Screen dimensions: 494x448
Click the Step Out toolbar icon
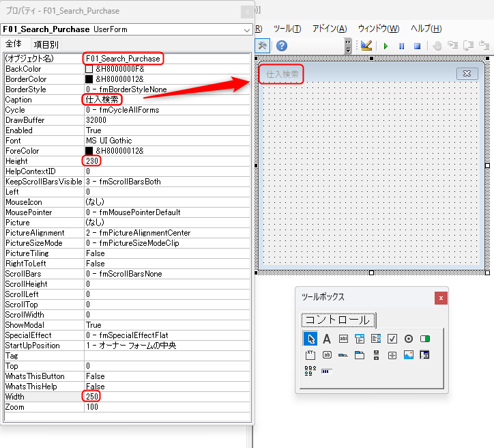pyautogui.click(x=484, y=46)
